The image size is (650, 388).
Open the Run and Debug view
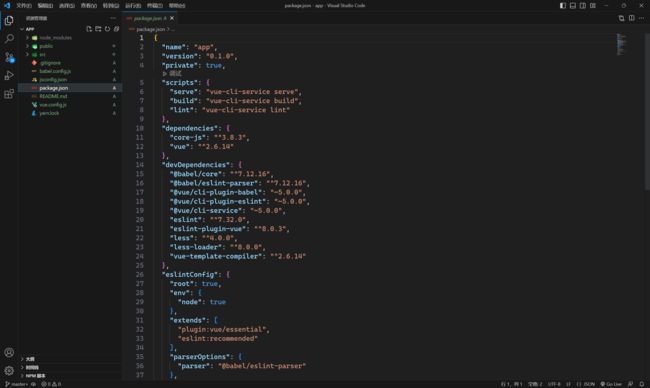9,75
